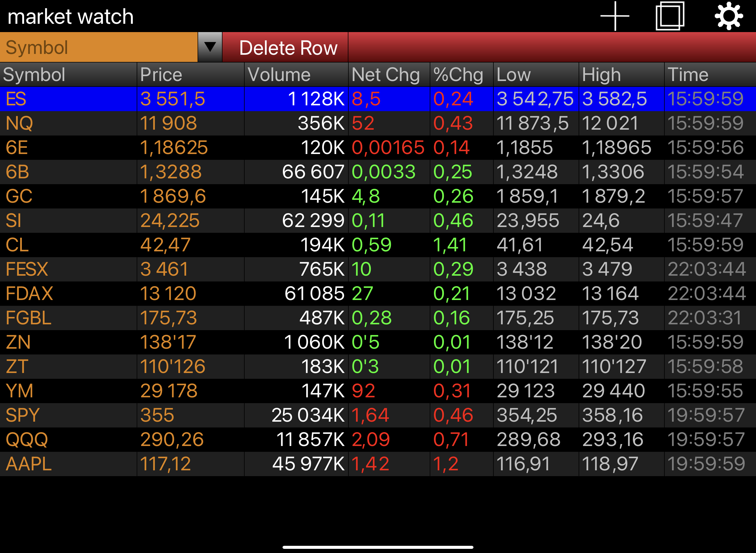Open settings via the gear icon
This screenshot has height=553, width=756.
tap(729, 16)
